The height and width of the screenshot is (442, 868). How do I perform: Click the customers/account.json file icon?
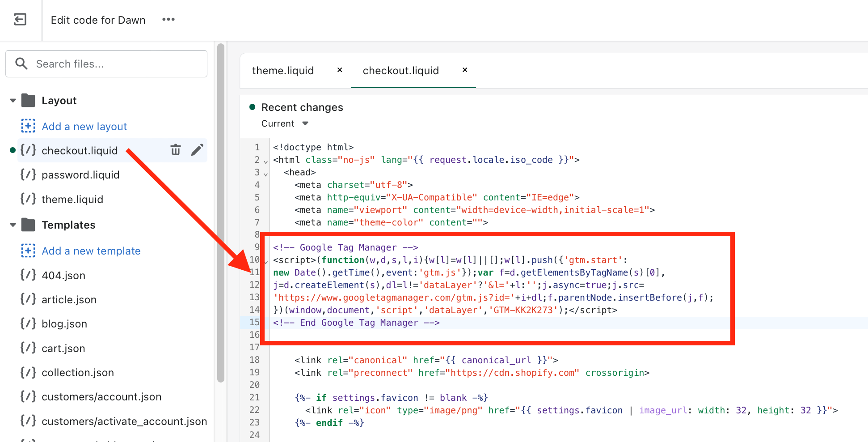[x=28, y=396]
